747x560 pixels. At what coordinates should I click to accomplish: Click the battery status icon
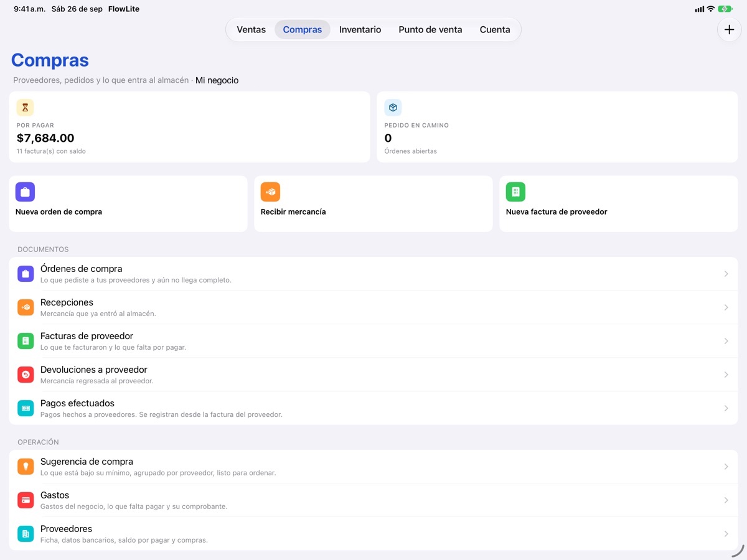(x=725, y=9)
